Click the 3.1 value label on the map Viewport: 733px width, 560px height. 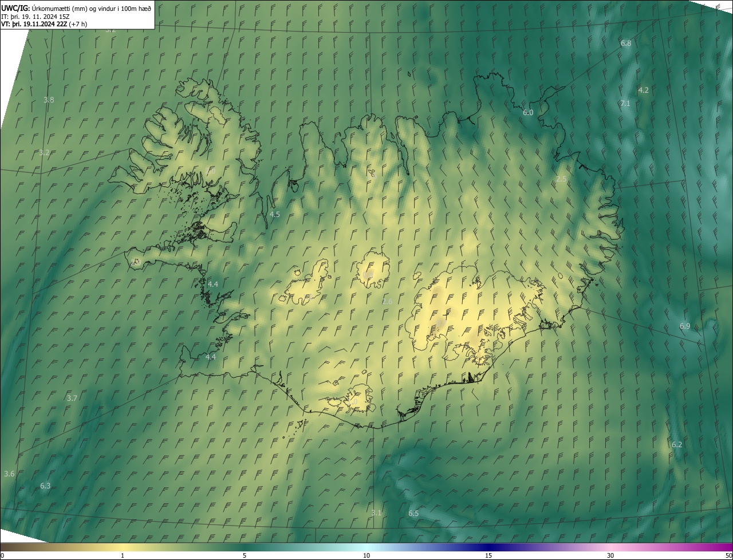(x=376, y=512)
